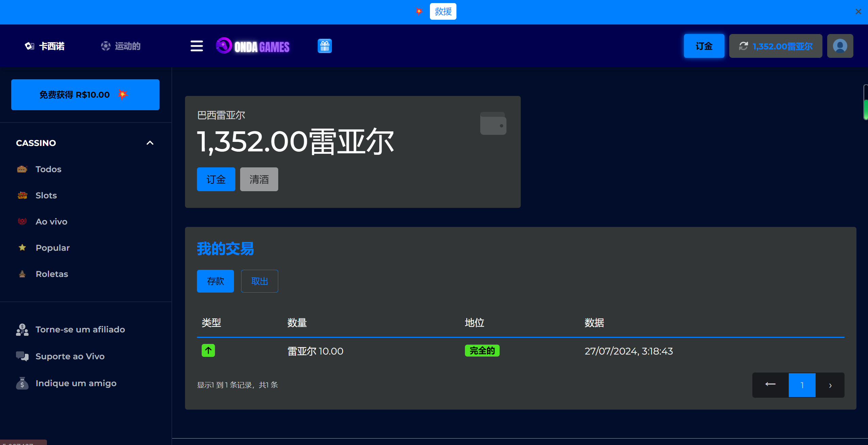Open the user profile avatar

click(x=840, y=46)
